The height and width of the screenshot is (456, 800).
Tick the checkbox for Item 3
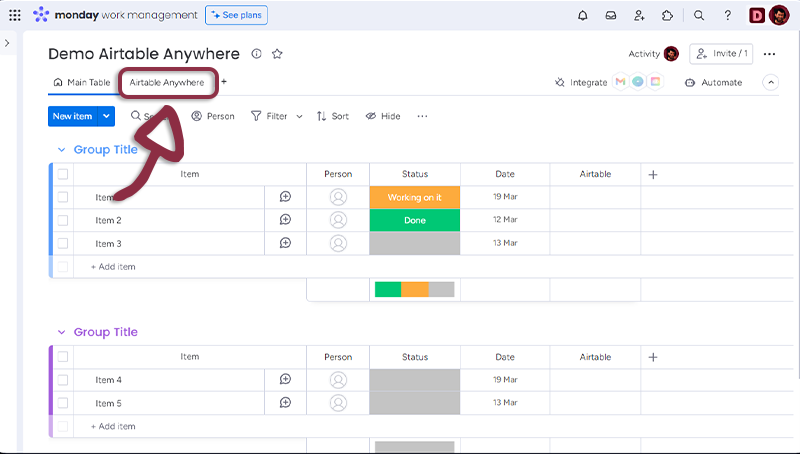[63, 243]
